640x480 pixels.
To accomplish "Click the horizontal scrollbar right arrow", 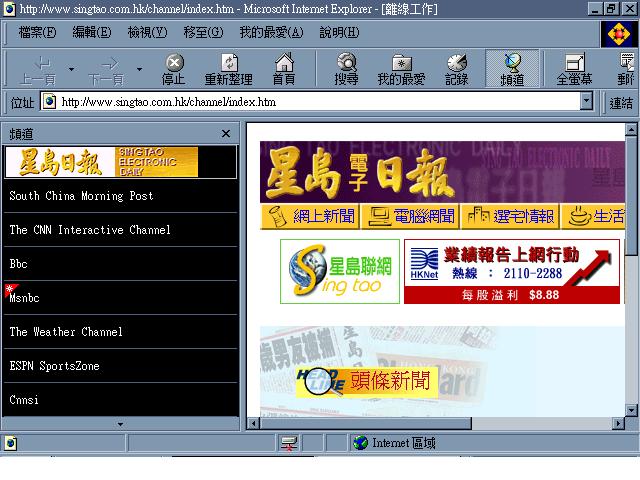I will tap(618, 423).
